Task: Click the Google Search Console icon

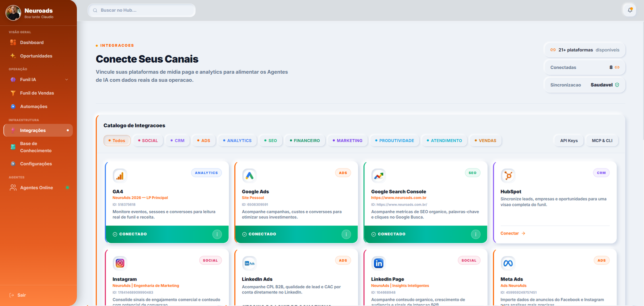Action: tap(378, 176)
